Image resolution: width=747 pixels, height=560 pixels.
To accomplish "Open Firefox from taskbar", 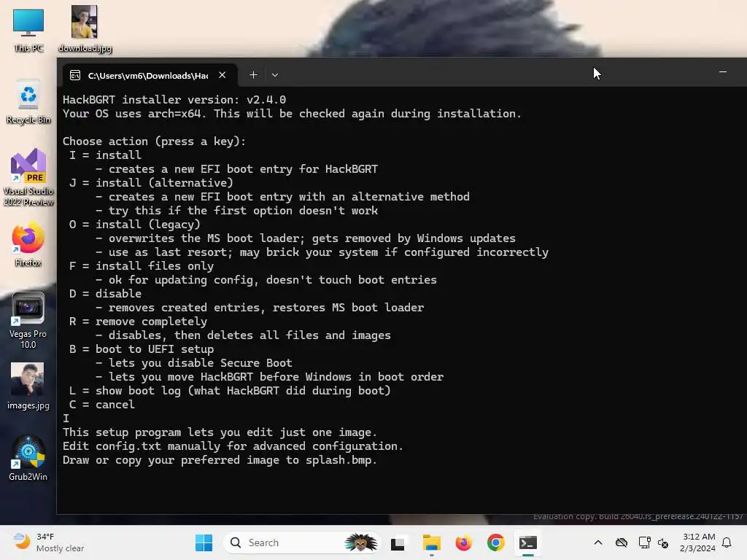I will click(463, 542).
